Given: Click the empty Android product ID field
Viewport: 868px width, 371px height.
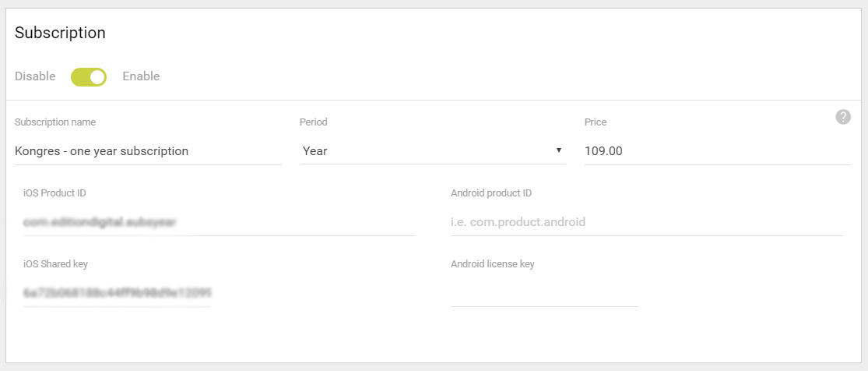Looking at the screenshot, I should pyautogui.click(x=647, y=222).
